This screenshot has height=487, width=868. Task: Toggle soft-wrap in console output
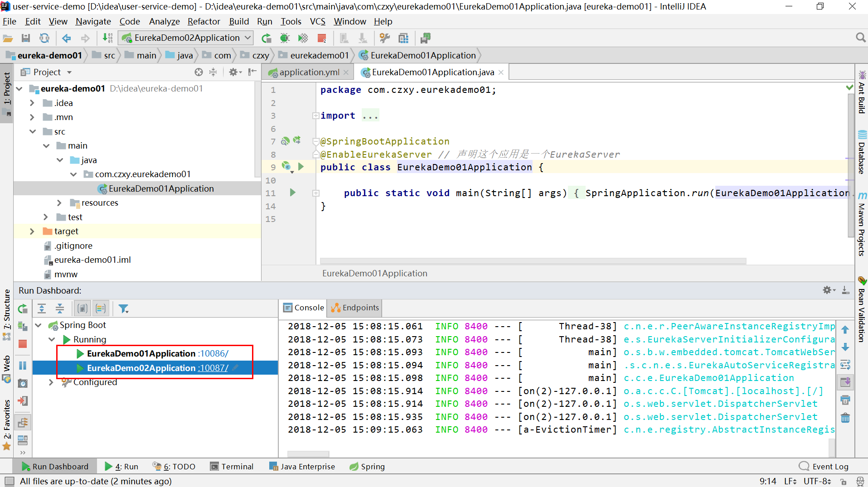click(845, 365)
